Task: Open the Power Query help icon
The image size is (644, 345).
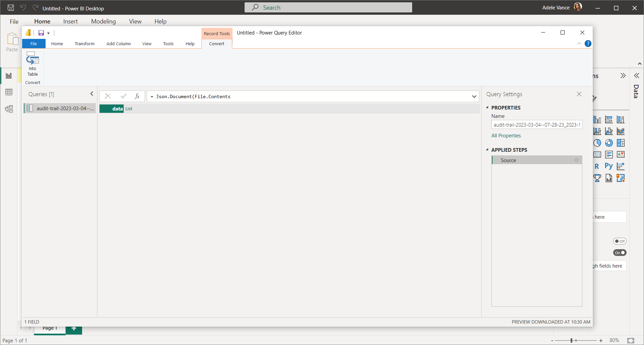Action: click(x=588, y=44)
